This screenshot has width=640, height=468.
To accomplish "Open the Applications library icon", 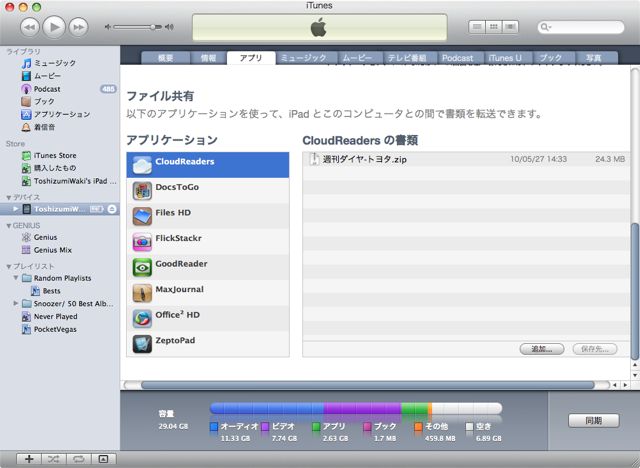I will [x=26, y=114].
